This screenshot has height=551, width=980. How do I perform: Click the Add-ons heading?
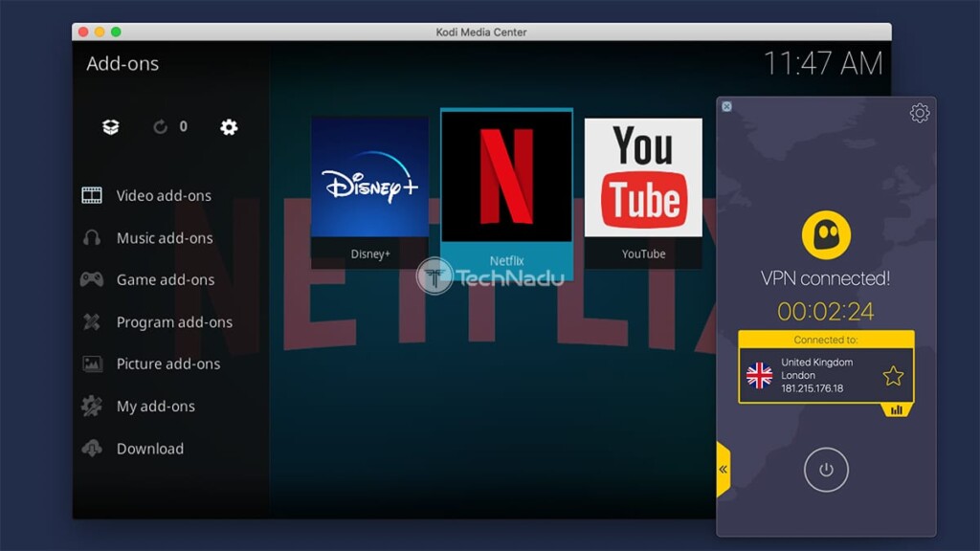[x=122, y=64]
